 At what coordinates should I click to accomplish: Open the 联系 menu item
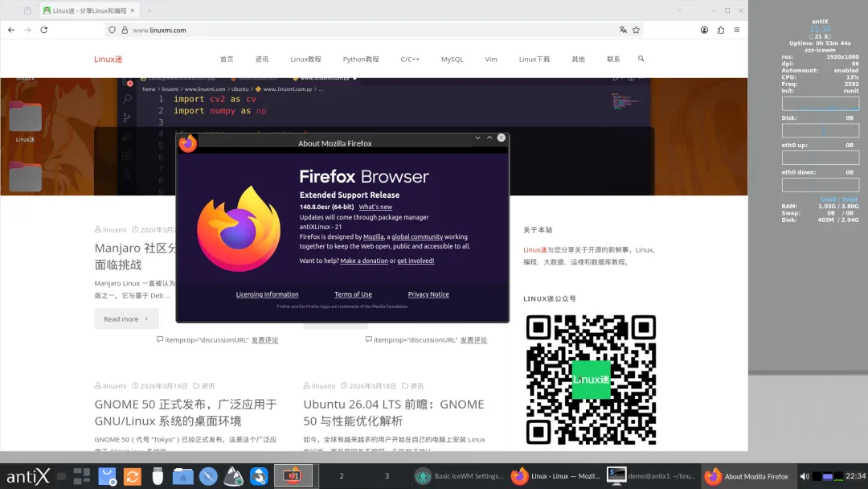click(613, 60)
